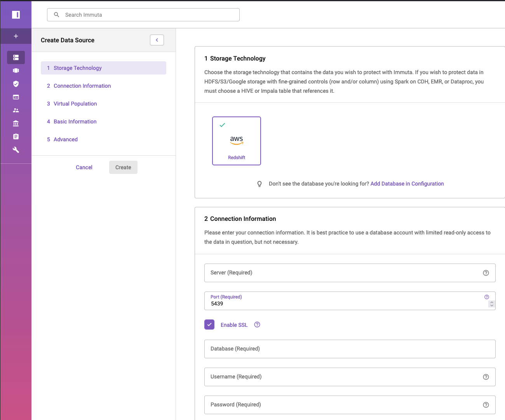Open the shield policies sidebar icon
This screenshot has height=420, width=505.
[x=16, y=84]
